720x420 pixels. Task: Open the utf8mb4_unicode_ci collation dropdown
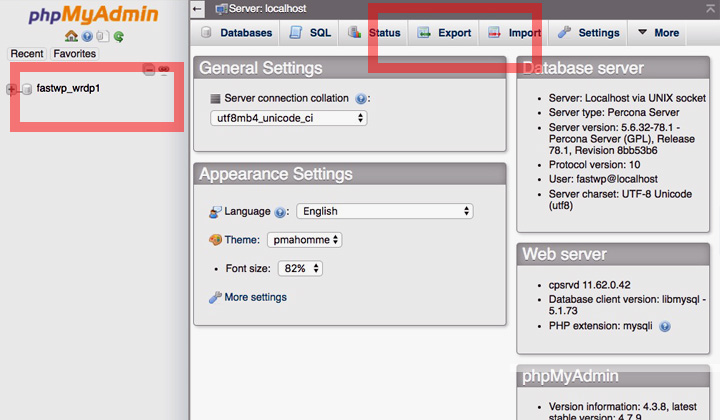[x=289, y=118]
